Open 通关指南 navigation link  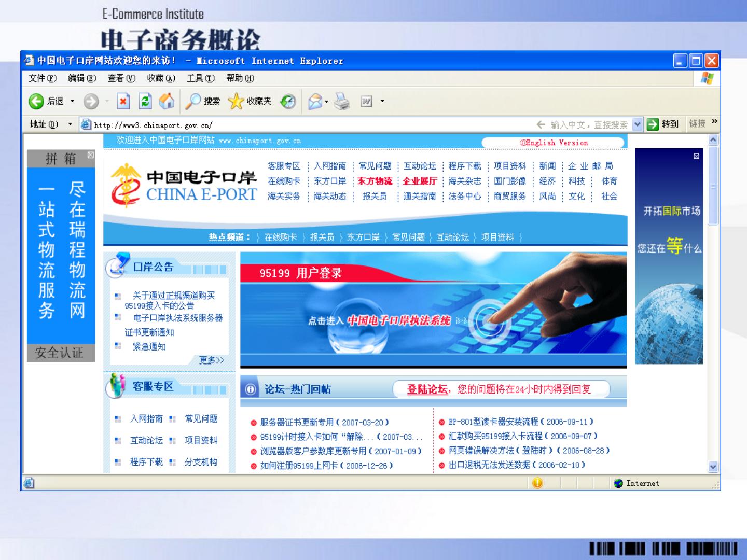[x=420, y=196]
